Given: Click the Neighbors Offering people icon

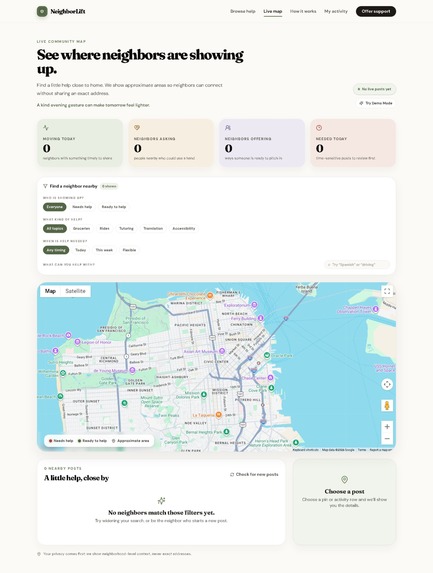Looking at the screenshot, I should click(x=228, y=128).
